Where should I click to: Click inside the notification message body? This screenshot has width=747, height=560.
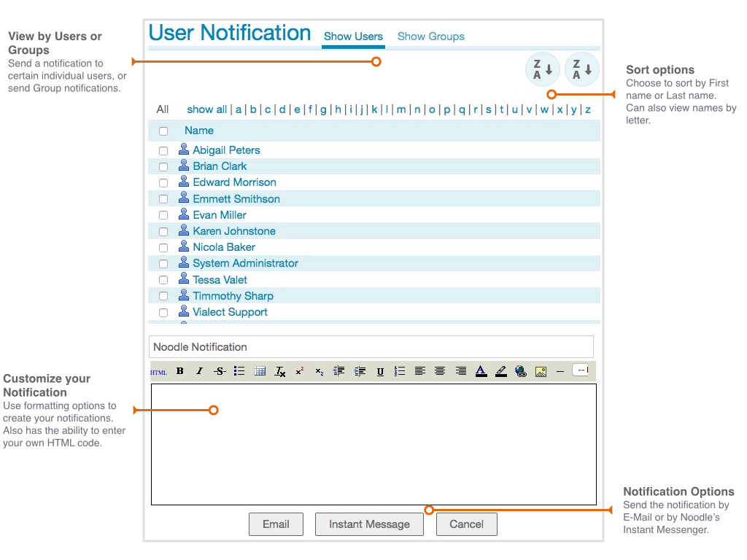click(x=373, y=444)
